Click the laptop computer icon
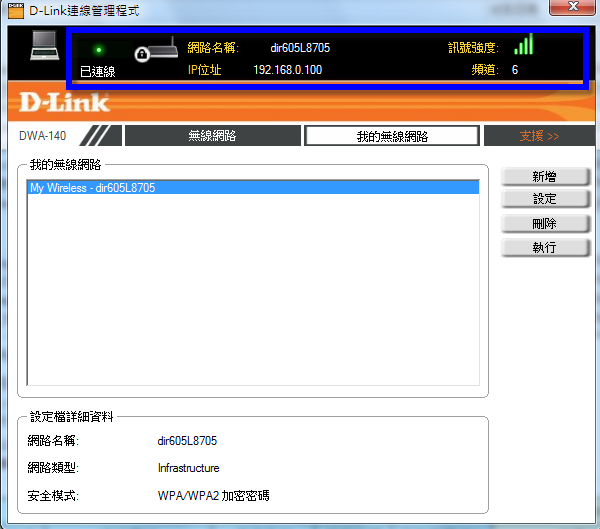This screenshot has height=529, width=600. 45,46
